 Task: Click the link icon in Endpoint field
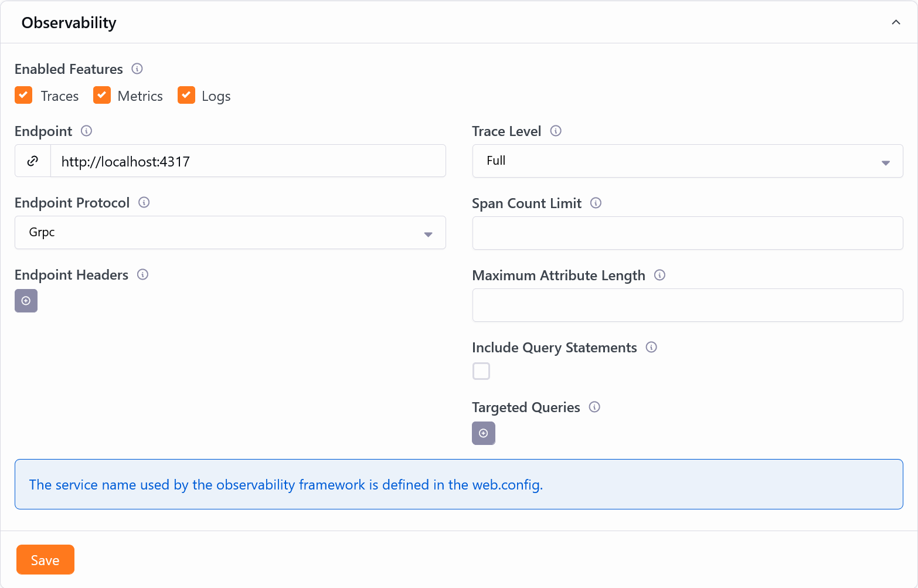[33, 161]
